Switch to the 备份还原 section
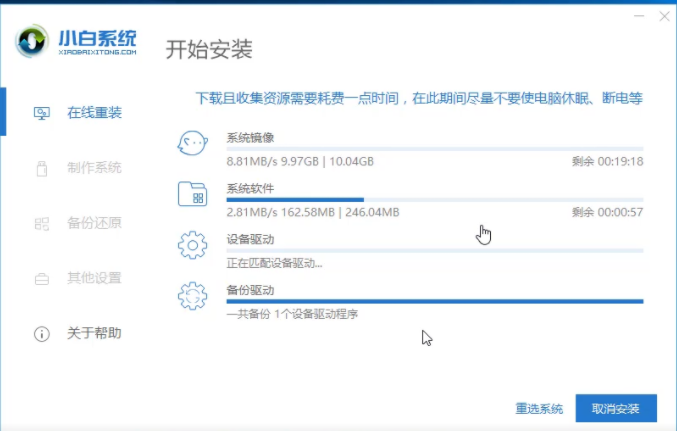This screenshot has height=431, width=677. click(94, 223)
